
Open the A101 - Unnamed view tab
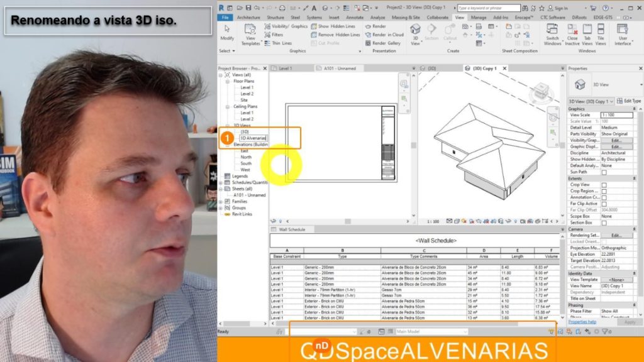pyautogui.click(x=340, y=69)
